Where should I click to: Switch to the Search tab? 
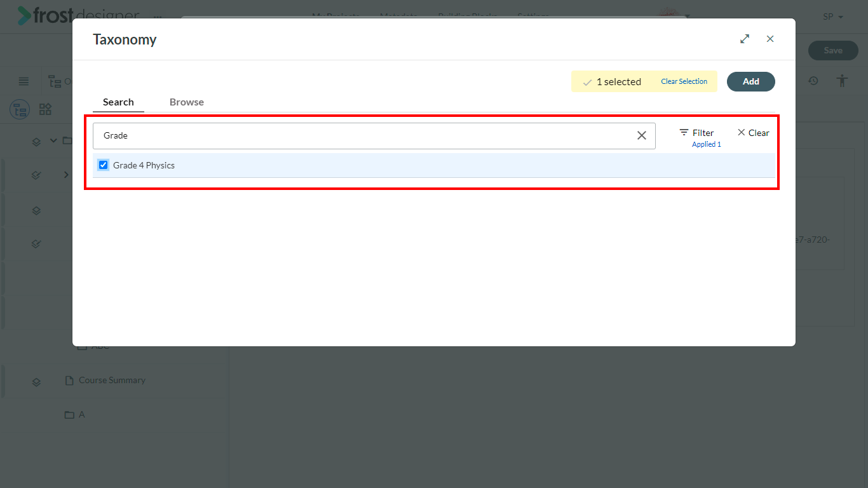[118, 102]
